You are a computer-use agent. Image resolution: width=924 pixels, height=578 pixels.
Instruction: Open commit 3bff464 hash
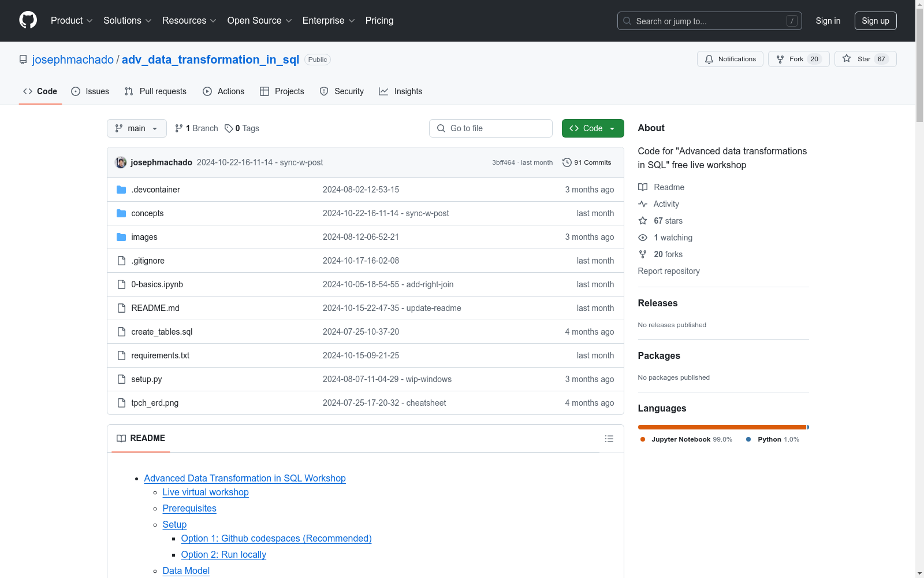point(503,162)
